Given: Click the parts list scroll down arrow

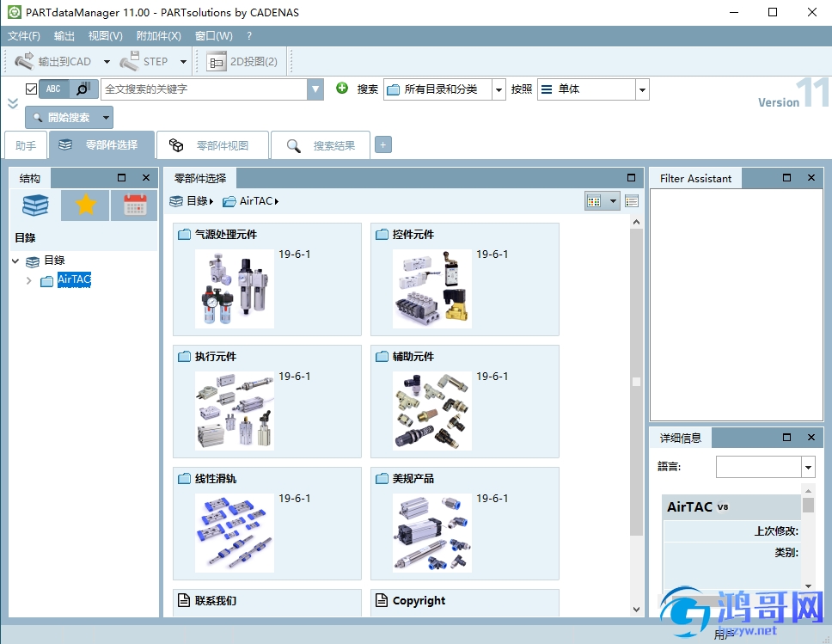Looking at the screenshot, I should (636, 610).
